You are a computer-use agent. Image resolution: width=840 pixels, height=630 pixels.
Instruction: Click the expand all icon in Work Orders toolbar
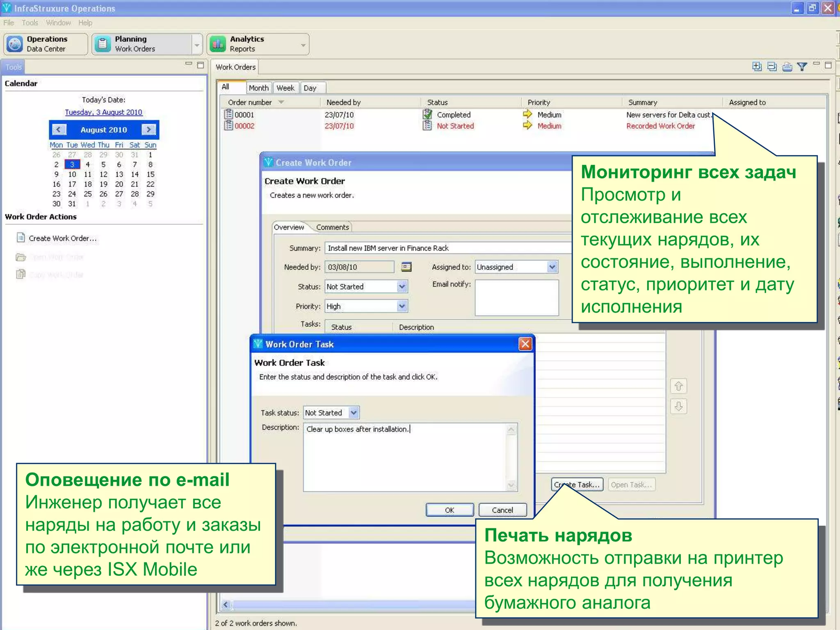pyautogui.click(x=757, y=66)
